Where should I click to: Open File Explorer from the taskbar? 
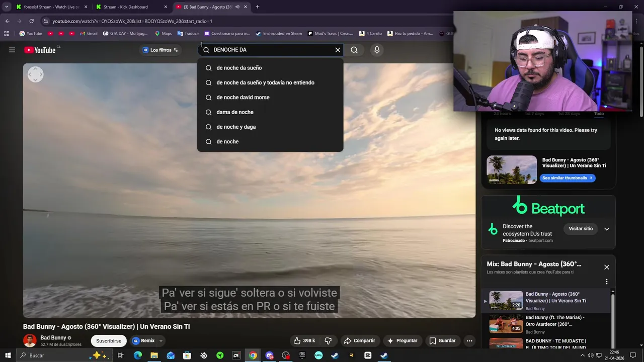click(x=154, y=355)
